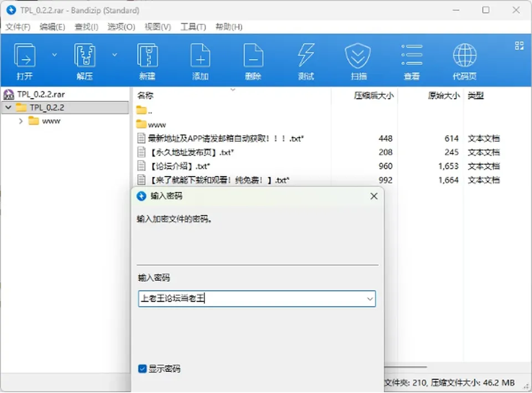This screenshot has width=532, height=393.
Task: Open the password history dropdown arrow
Action: [x=370, y=299]
